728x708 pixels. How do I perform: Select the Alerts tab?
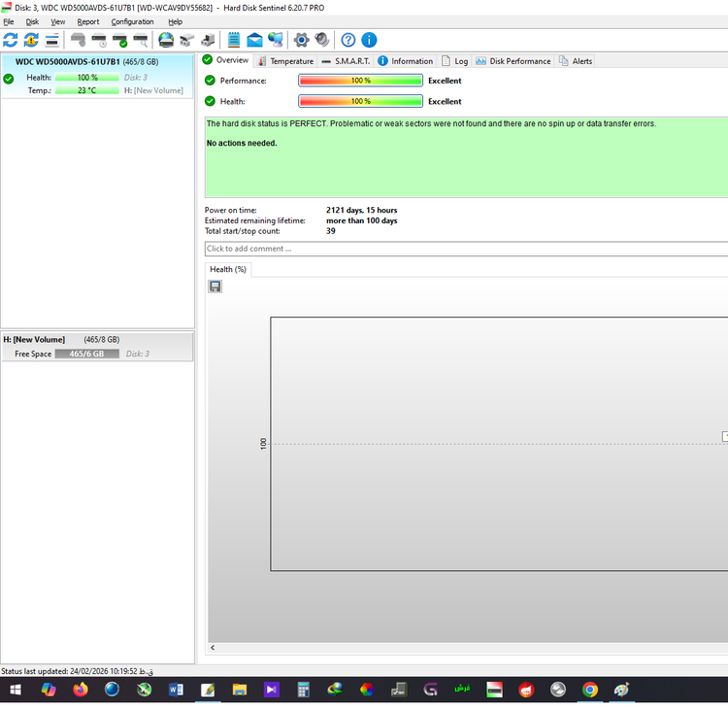point(576,61)
